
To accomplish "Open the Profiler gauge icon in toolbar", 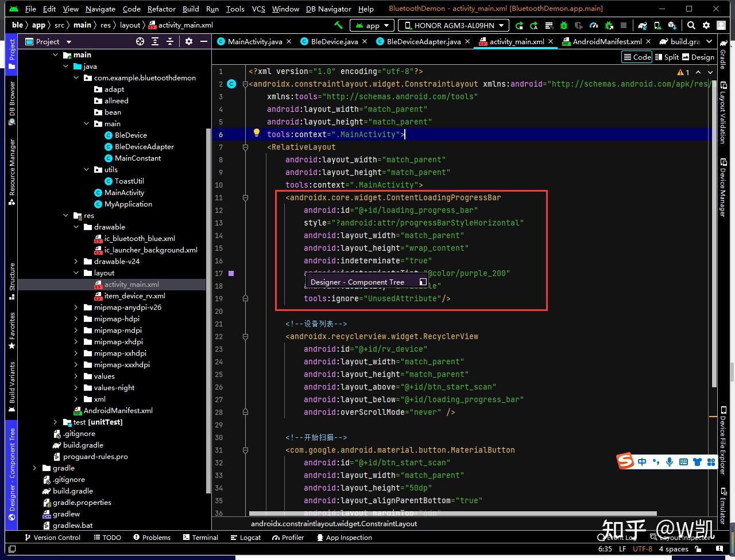I will pyautogui.click(x=594, y=25).
